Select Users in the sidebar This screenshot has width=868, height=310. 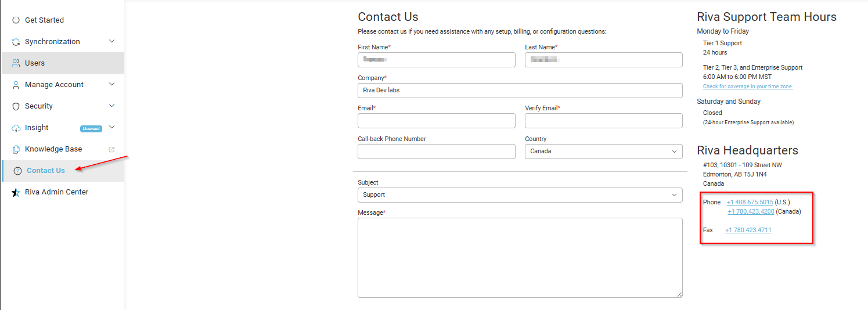pos(63,63)
